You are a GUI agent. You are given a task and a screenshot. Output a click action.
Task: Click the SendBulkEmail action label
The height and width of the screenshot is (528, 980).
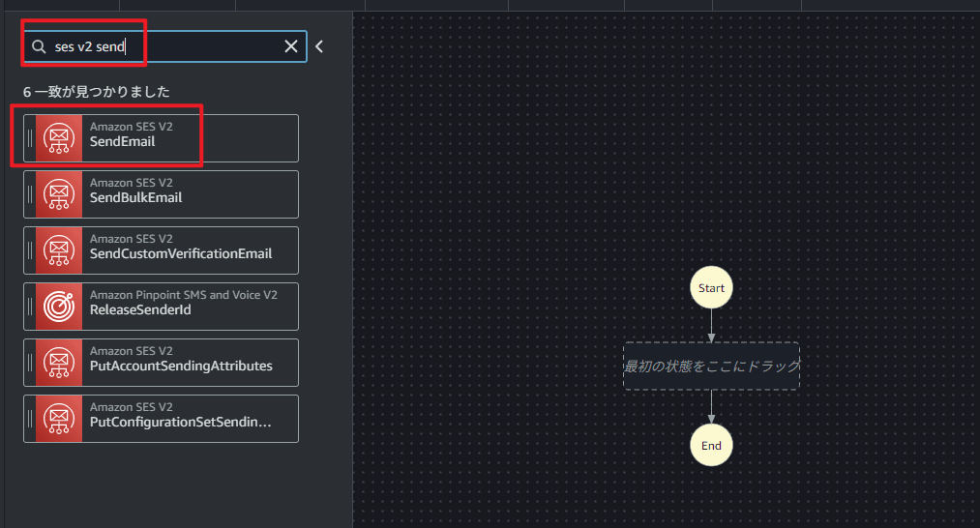click(135, 198)
